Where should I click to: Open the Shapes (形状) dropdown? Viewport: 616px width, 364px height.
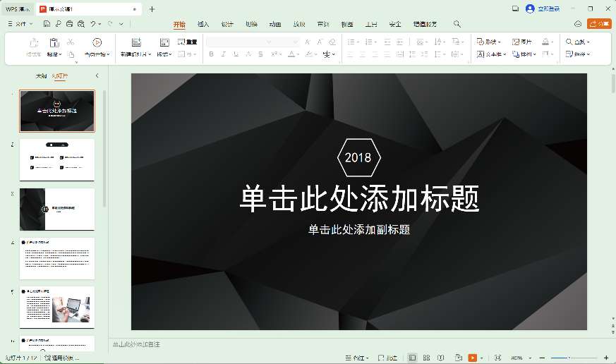(489, 42)
